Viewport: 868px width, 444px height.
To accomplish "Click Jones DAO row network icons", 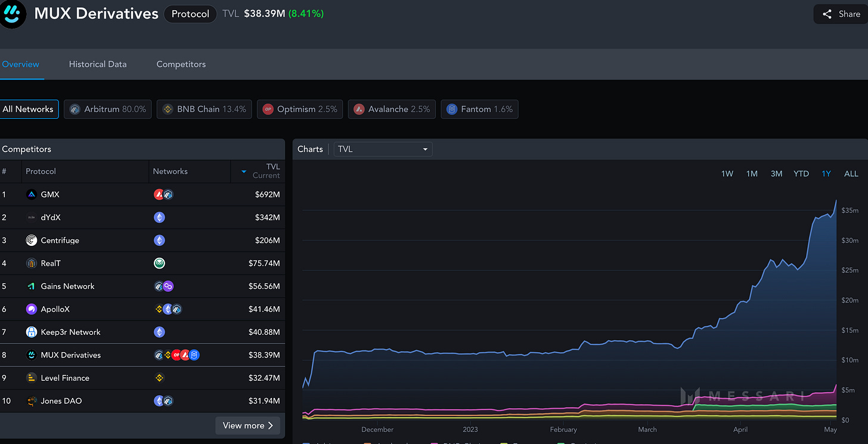I will 163,401.
